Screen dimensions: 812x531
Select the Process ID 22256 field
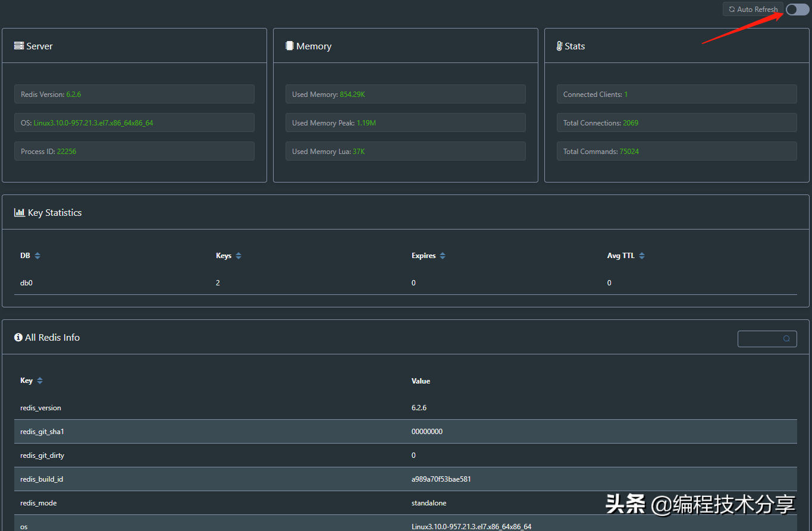click(134, 151)
